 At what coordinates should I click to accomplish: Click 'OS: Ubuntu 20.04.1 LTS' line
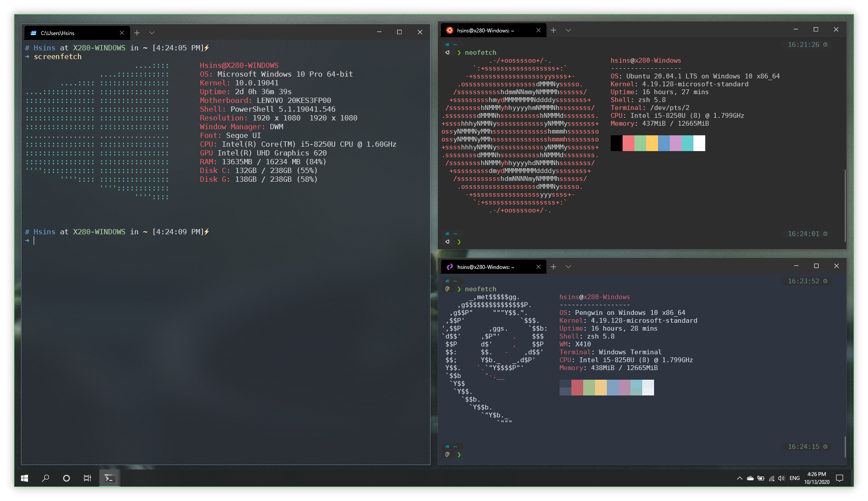[695, 76]
